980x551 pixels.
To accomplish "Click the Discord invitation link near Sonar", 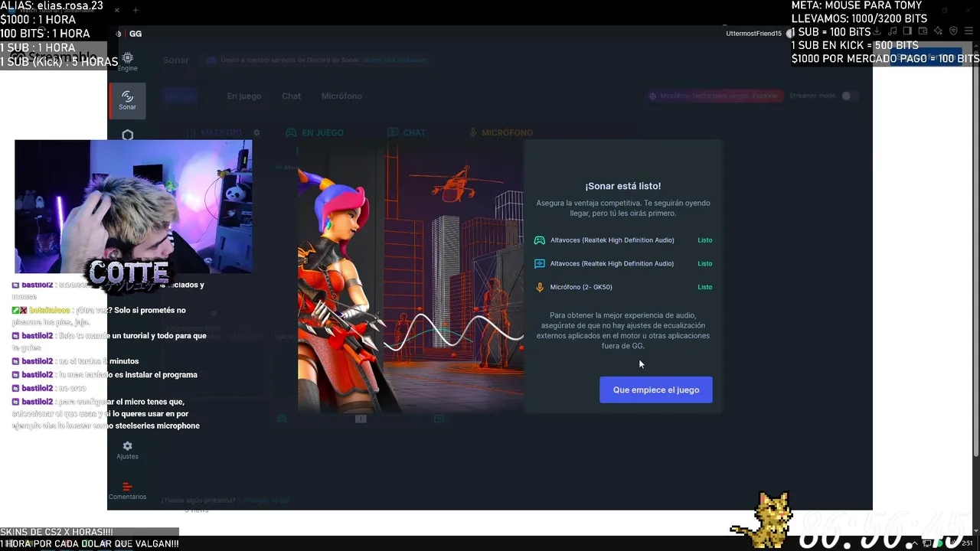I will tap(395, 60).
